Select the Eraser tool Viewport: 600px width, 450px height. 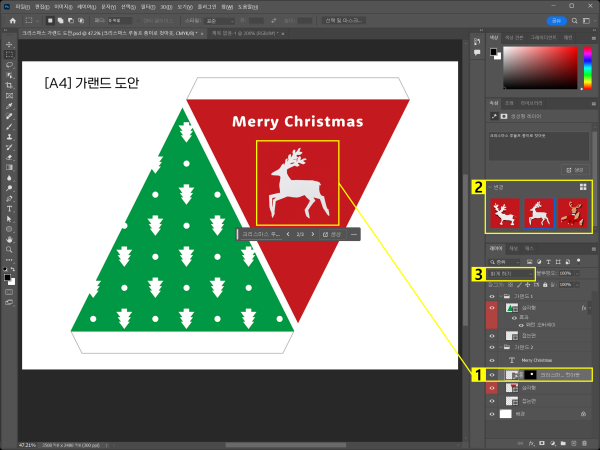coord(9,157)
